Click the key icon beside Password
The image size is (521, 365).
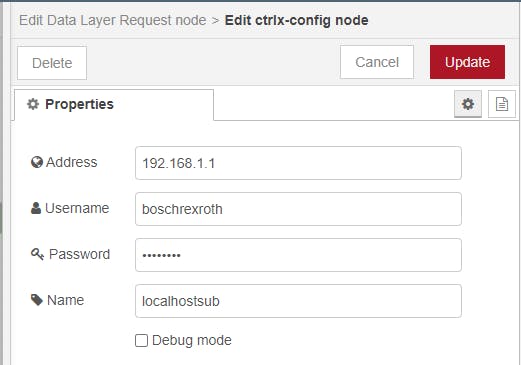coord(37,254)
